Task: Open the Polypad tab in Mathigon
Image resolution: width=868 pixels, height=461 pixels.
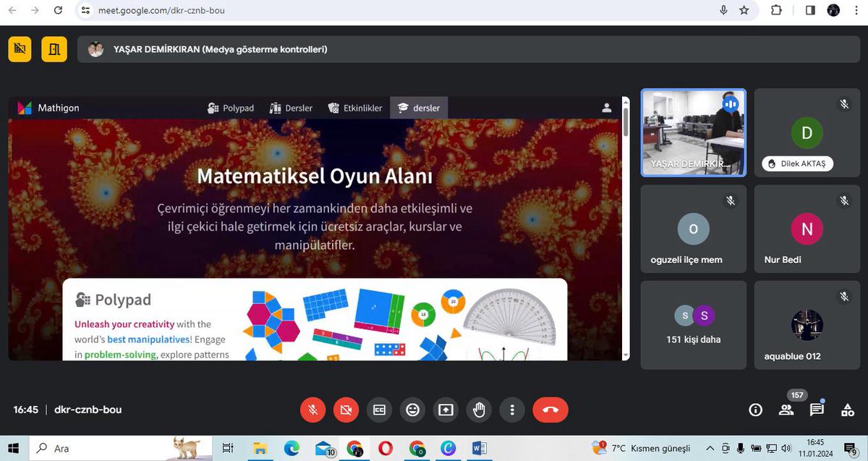Action: point(231,108)
